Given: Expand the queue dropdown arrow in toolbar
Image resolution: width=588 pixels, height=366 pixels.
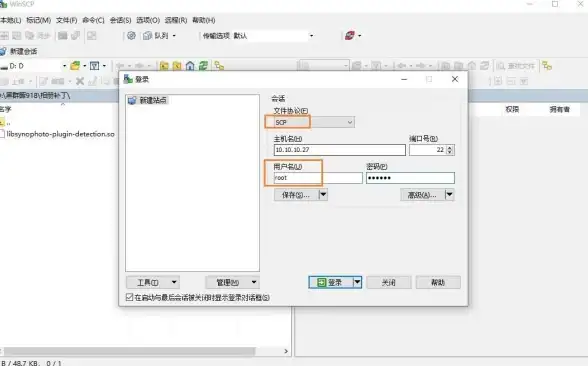Looking at the screenshot, I should [174, 36].
